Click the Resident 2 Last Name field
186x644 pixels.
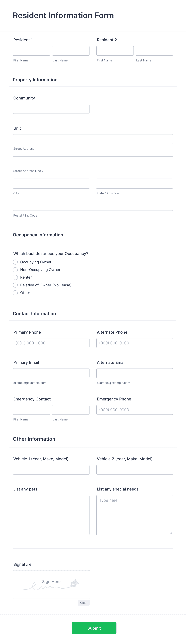[154, 50]
